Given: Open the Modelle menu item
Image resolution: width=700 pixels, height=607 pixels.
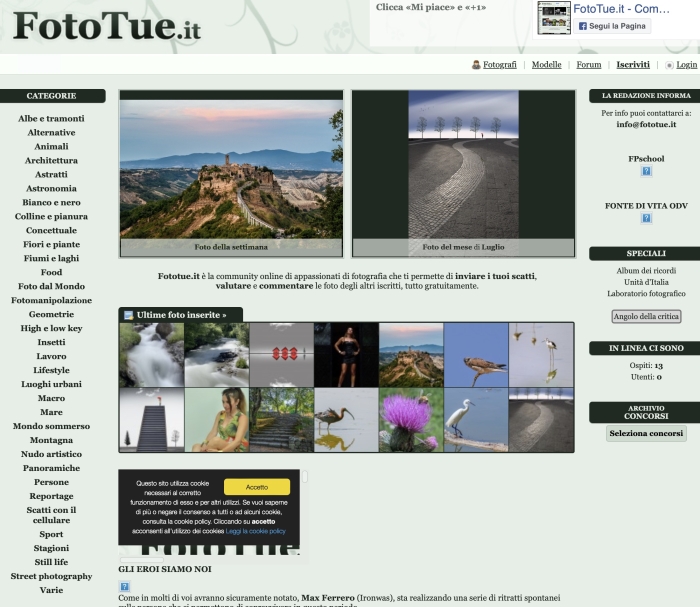Looking at the screenshot, I should tap(546, 65).
